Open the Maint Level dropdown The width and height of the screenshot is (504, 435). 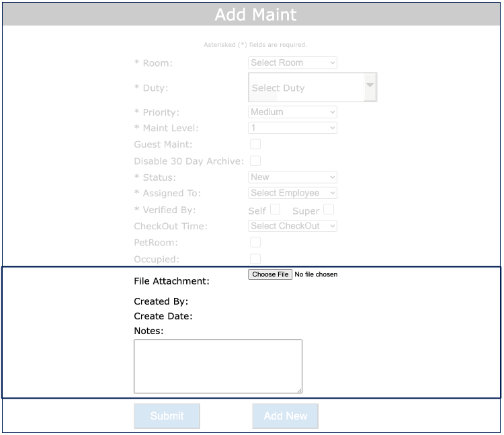point(292,128)
